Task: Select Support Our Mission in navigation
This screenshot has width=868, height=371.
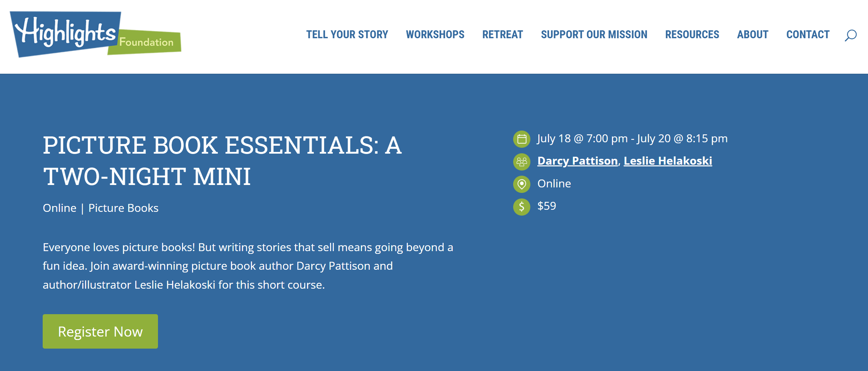Action: click(x=594, y=35)
